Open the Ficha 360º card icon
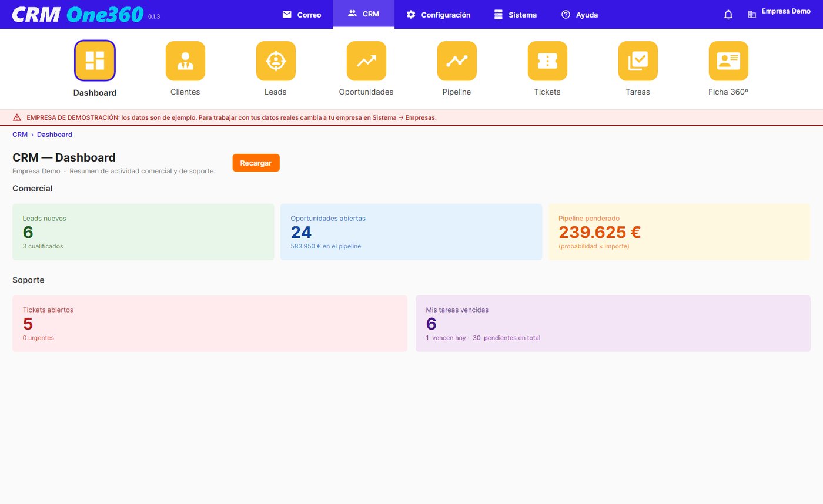 point(728,61)
